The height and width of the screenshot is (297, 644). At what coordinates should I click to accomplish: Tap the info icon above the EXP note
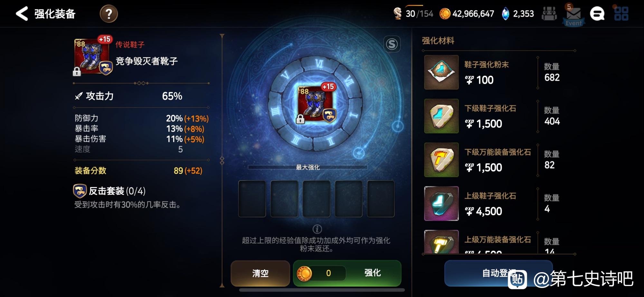(317, 229)
